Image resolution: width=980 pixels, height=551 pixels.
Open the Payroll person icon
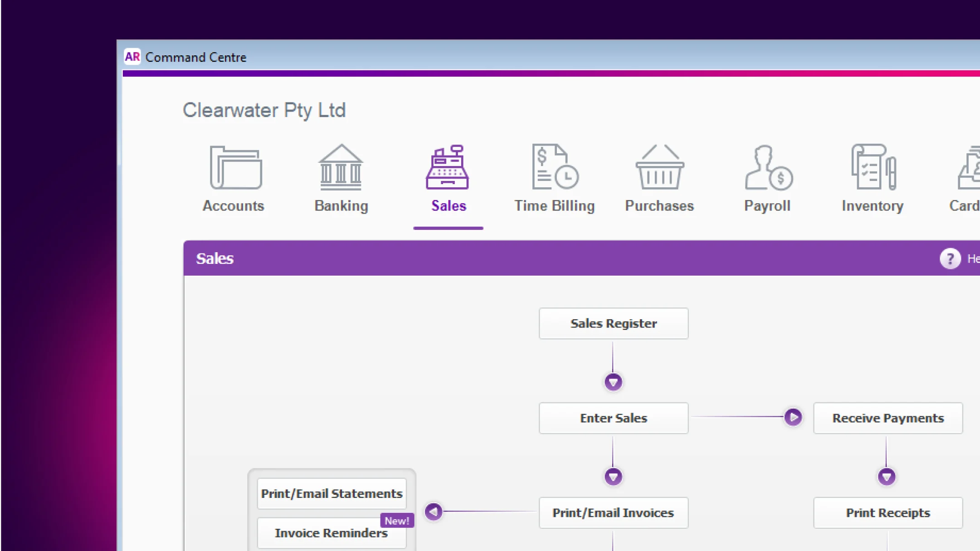click(x=767, y=168)
